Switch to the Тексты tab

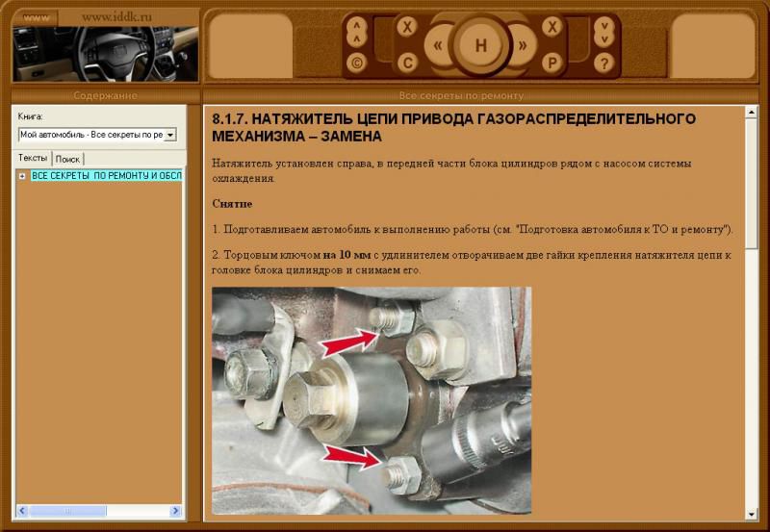(33, 158)
